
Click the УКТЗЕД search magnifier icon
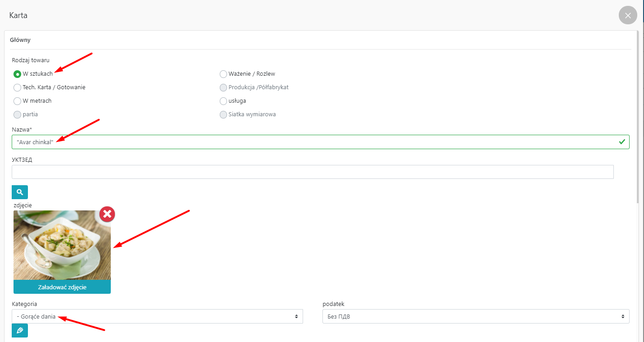coord(20,192)
